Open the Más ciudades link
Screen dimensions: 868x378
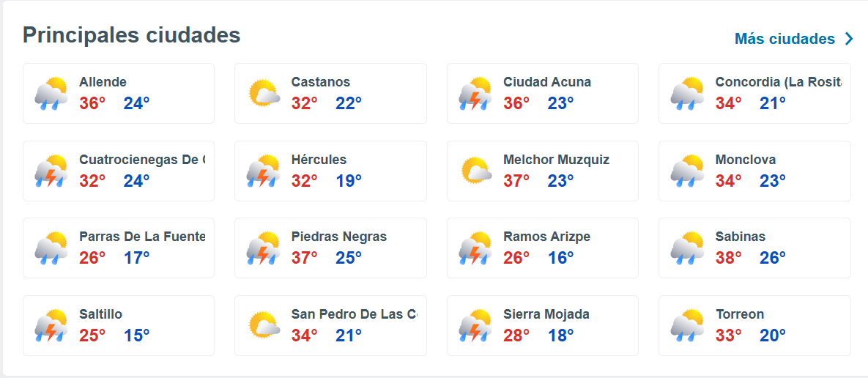[x=784, y=39]
